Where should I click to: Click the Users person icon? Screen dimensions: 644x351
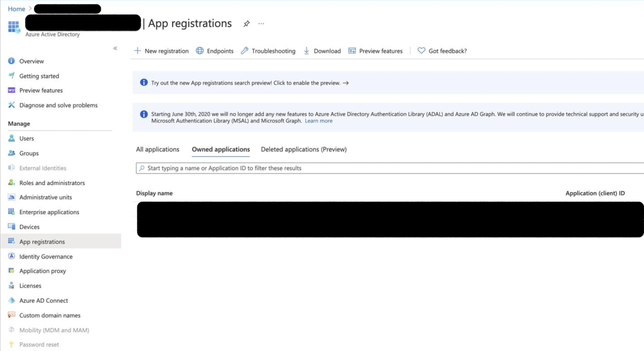(11, 138)
